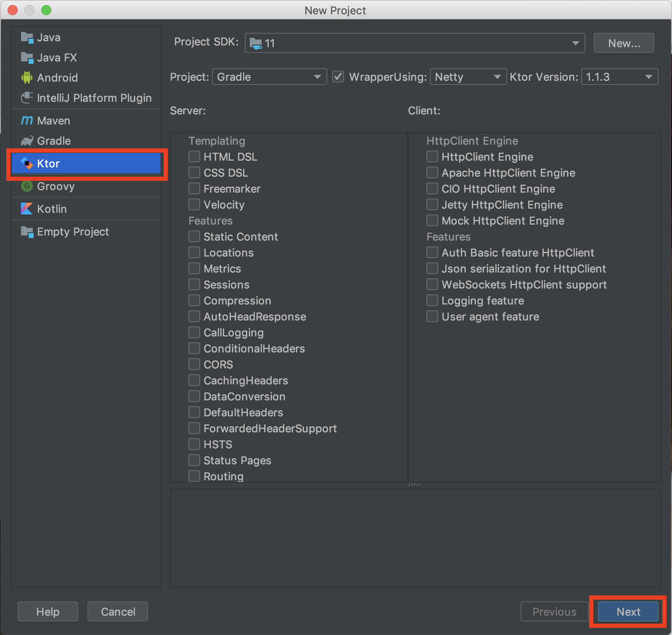Check the Routing feature
The width and height of the screenshot is (672, 635).
(194, 476)
